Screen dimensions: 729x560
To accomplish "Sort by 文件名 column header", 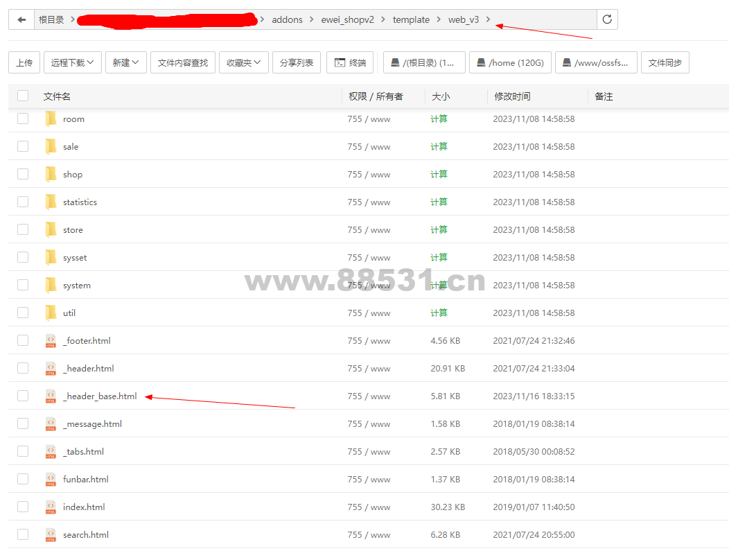I will coord(57,96).
